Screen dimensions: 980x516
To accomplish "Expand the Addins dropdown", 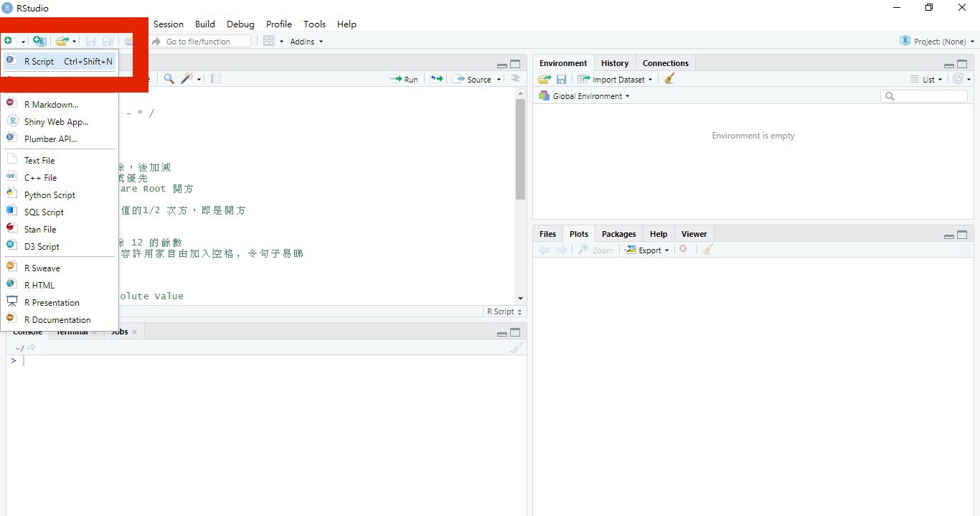I will click(306, 42).
